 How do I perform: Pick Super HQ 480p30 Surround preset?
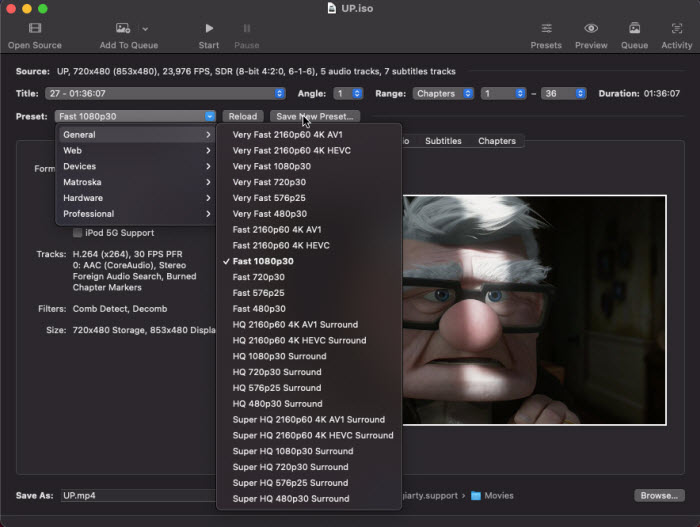309,499
